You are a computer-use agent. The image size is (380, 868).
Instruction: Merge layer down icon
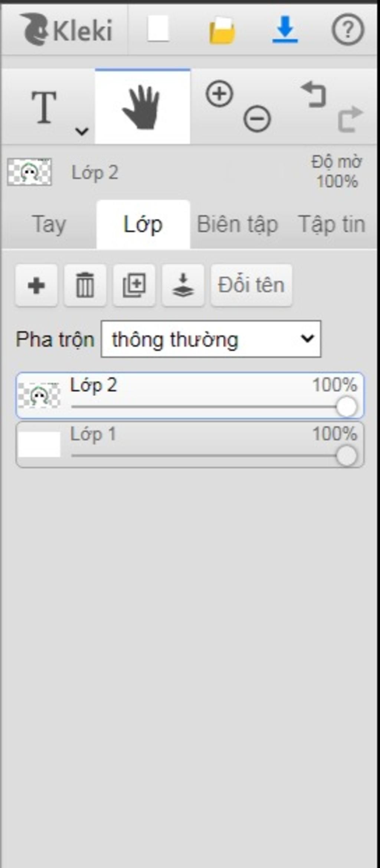click(x=183, y=285)
